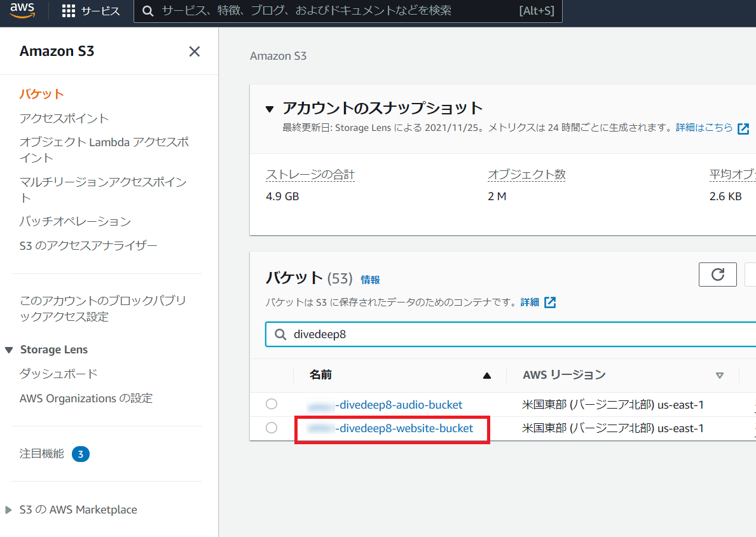
Task: Click the AWS logo home icon
Action: [23, 10]
